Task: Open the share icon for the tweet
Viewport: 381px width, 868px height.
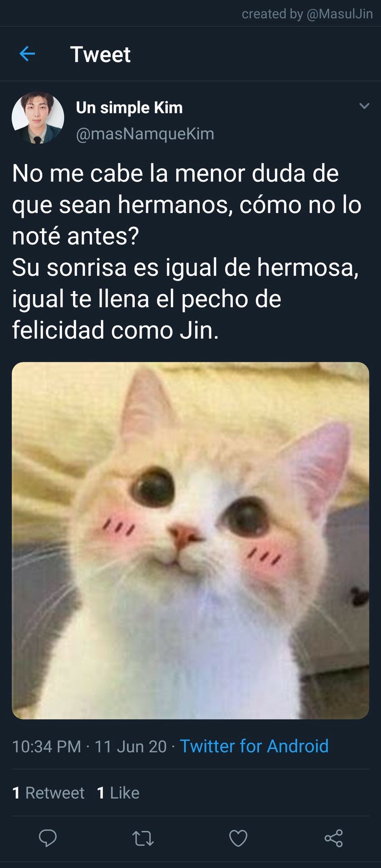Action: tap(334, 838)
